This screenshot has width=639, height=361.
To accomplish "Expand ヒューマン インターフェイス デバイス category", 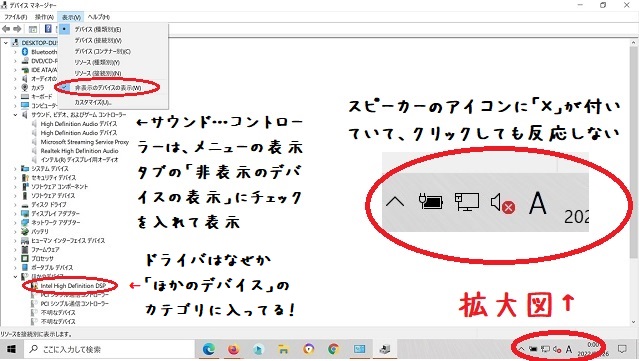I will pyautogui.click(x=15, y=240).
